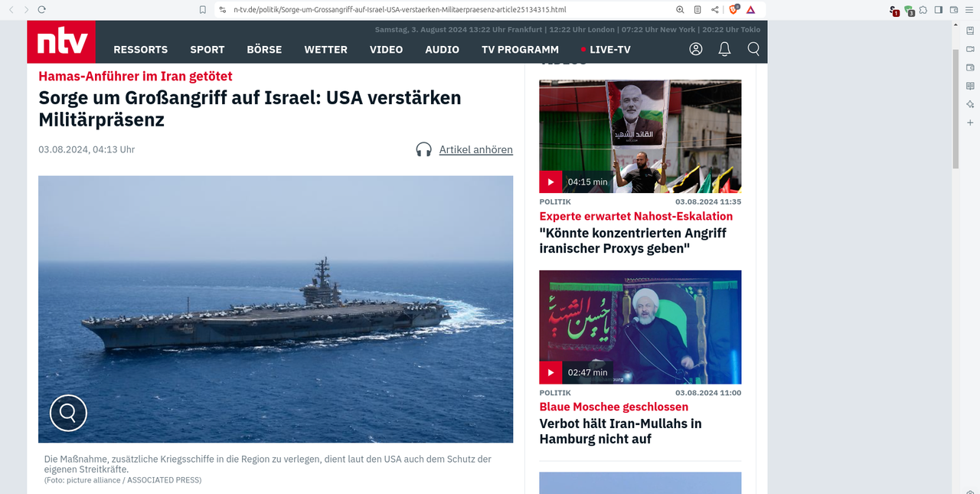Image resolution: width=980 pixels, height=494 pixels.
Task: Open the ntv site search magnifier
Action: point(753,49)
